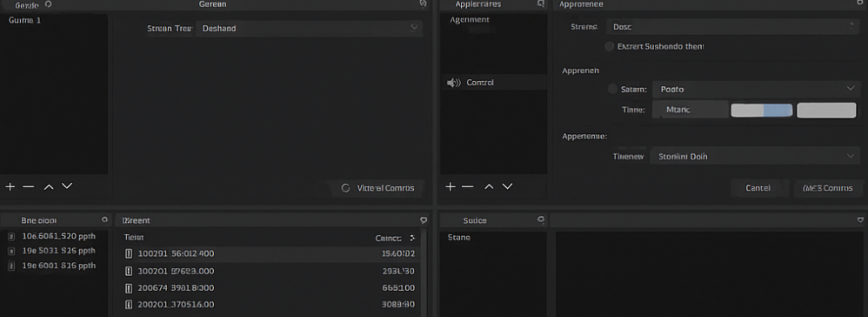Screen dimensions: 868x317
Task: Click the up arrow under the Control list
Action: (489, 186)
